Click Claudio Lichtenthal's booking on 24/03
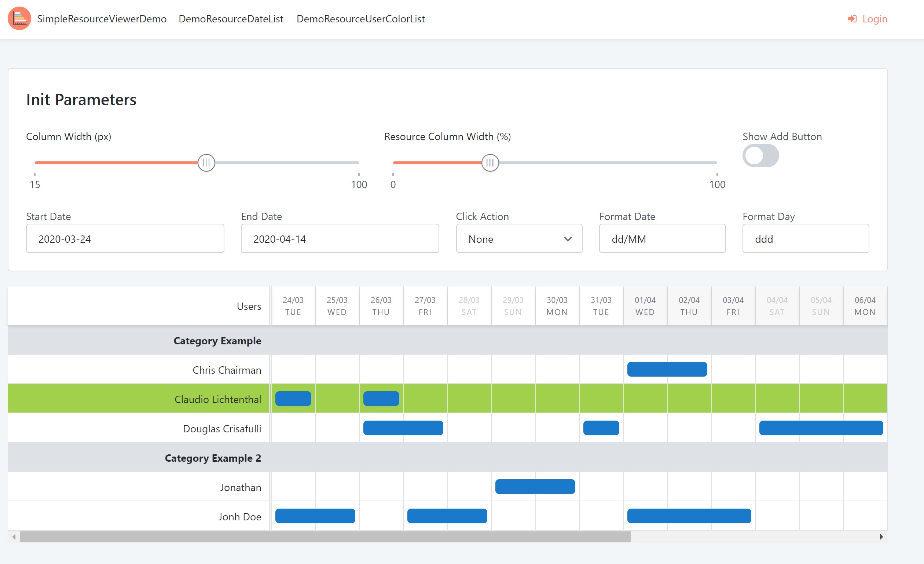The height and width of the screenshot is (564, 924). click(293, 399)
